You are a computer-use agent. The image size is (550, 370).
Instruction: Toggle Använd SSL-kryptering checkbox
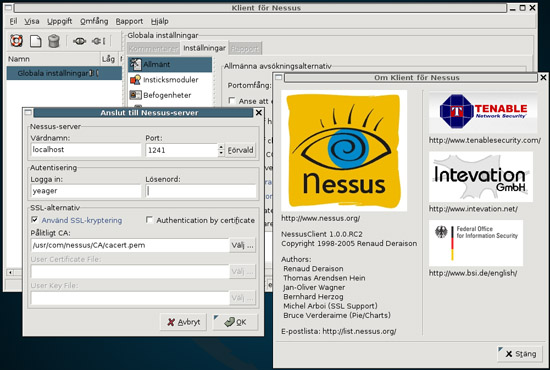tap(35, 220)
